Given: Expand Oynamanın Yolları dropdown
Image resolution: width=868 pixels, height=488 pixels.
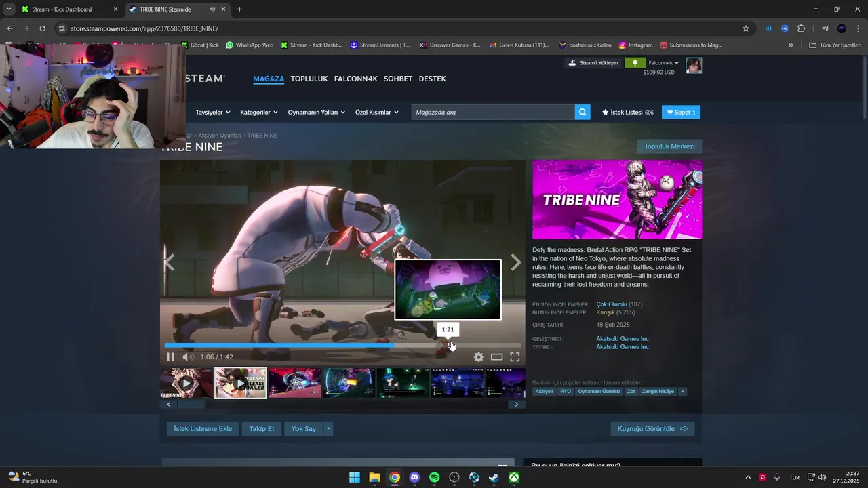Looking at the screenshot, I should click(317, 112).
